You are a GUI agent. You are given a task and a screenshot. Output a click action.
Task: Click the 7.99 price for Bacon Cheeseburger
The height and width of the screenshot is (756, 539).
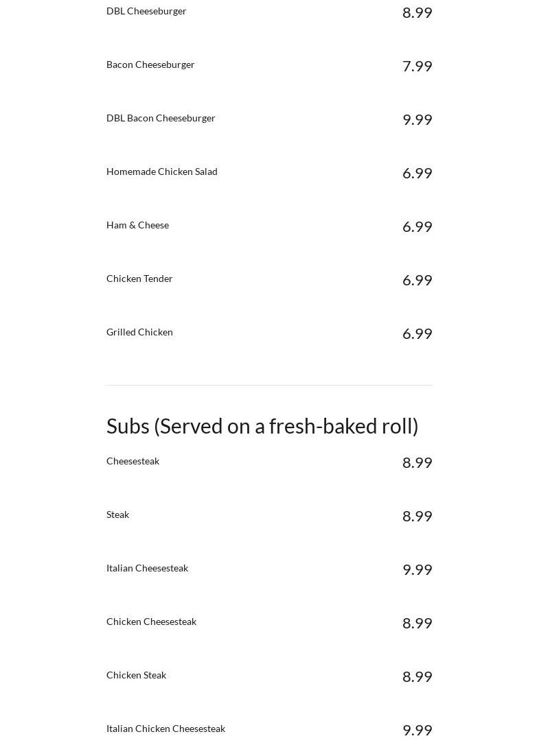click(417, 66)
